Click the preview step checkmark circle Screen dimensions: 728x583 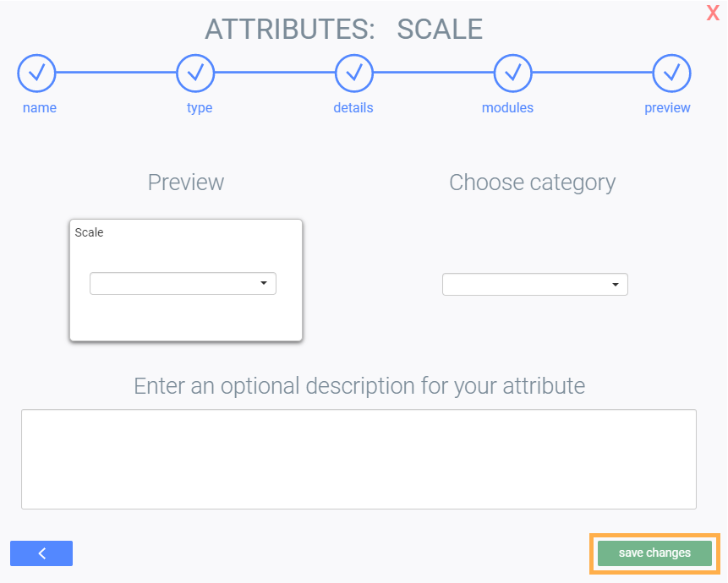671,74
